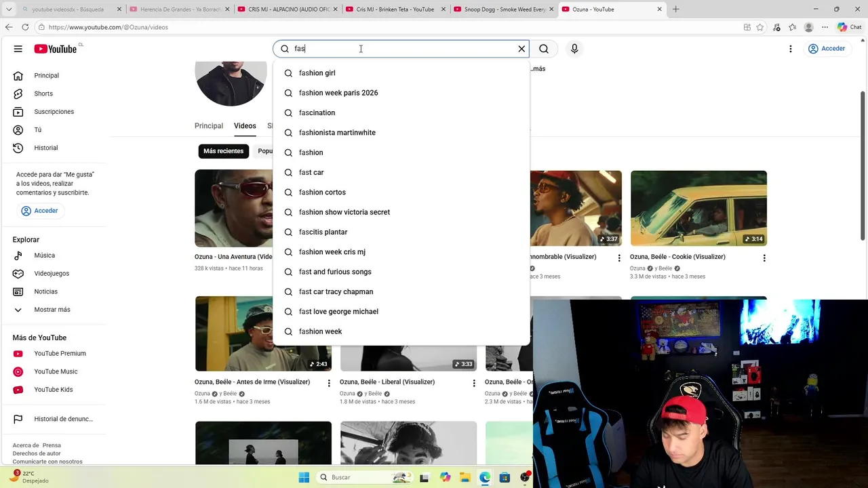Select suggestion 'fascitis plantar'
This screenshot has height=488, width=868.
point(401,232)
